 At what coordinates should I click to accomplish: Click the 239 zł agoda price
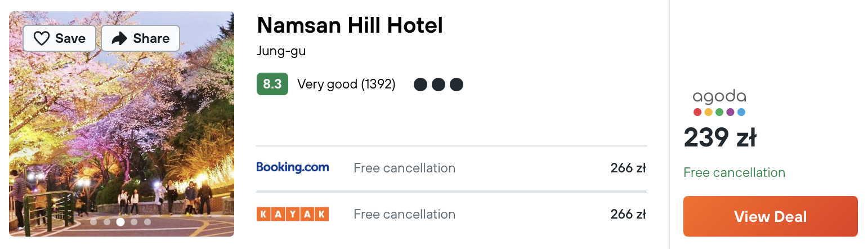click(x=720, y=138)
